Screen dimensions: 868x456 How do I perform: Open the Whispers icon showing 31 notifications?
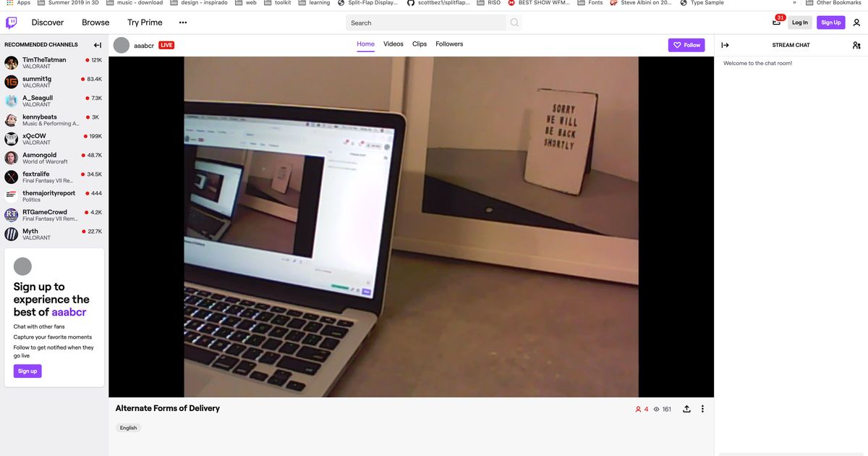click(777, 22)
